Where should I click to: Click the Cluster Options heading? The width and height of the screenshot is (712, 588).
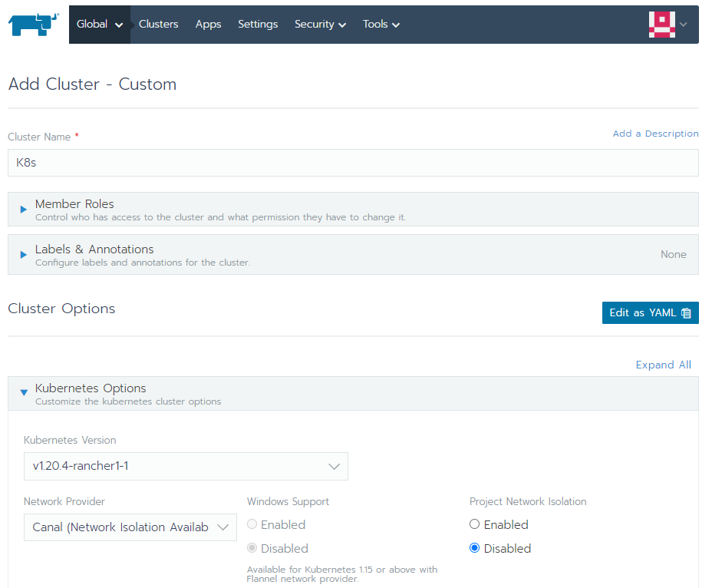[x=61, y=309]
